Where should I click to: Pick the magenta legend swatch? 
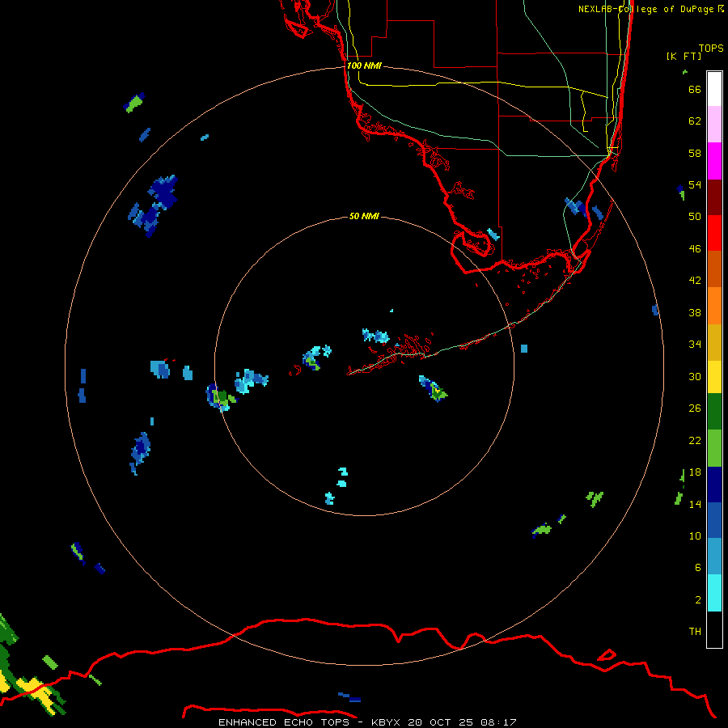714,161
